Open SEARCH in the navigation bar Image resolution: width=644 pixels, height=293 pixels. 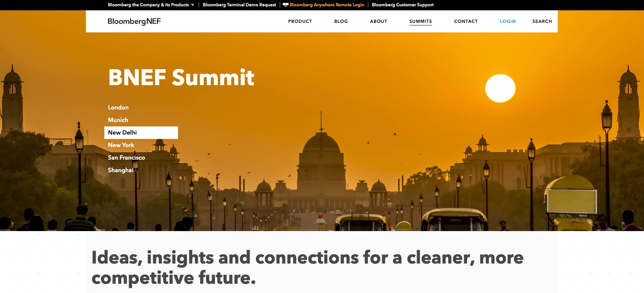[x=542, y=21]
